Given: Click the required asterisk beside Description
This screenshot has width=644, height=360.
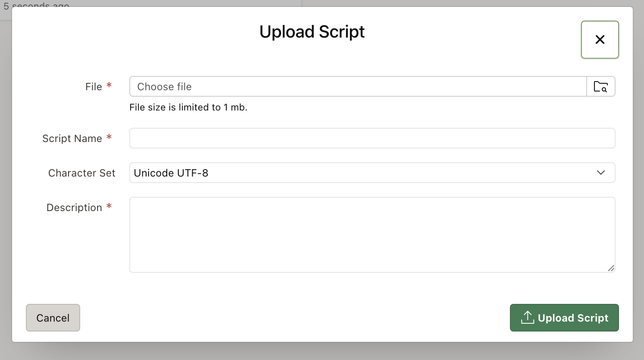Looking at the screenshot, I should 109,206.
